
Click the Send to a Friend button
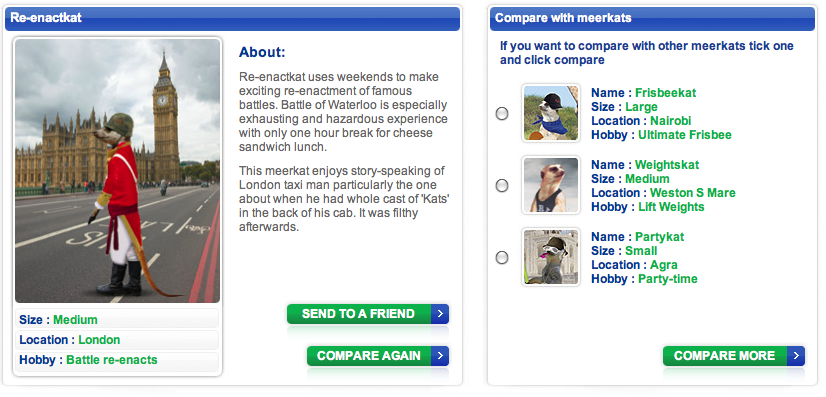pyautogui.click(x=368, y=314)
